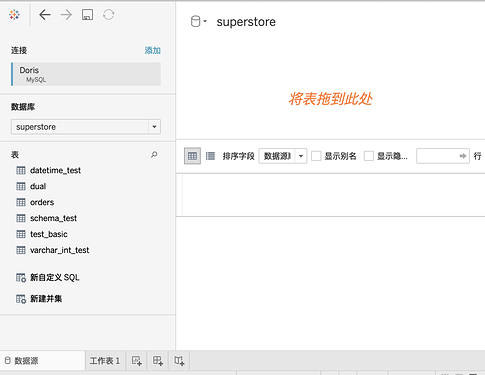
Task: Open the 数据源 tab
Action: [42, 361]
